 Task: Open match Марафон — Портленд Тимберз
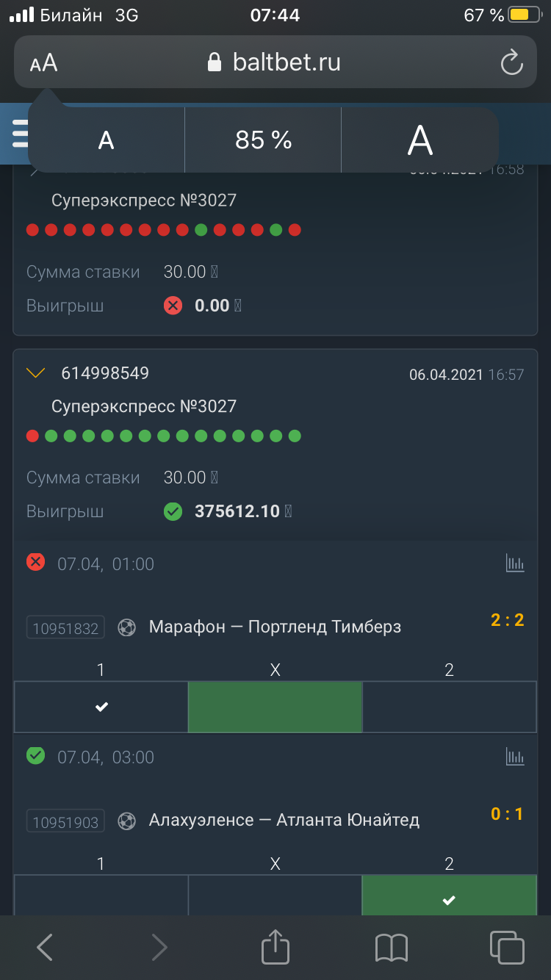pos(275,627)
